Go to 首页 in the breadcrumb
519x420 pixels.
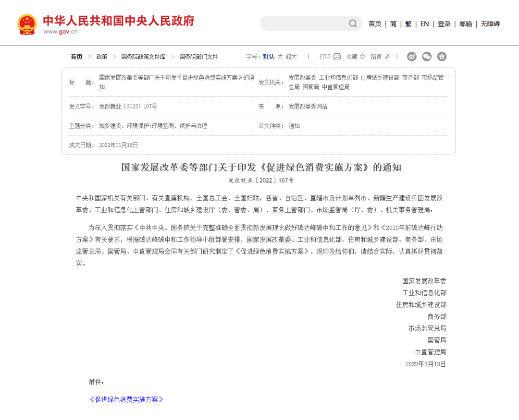(76, 57)
